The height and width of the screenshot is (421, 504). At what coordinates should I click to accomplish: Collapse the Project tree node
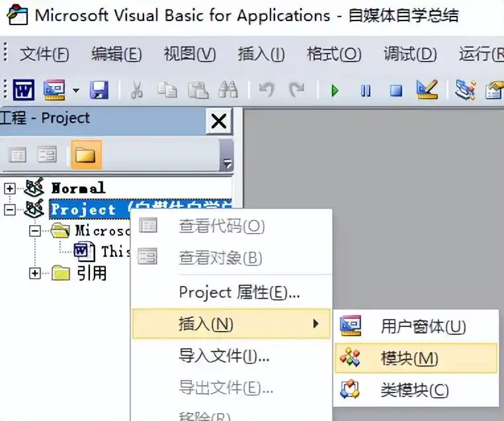click(9, 210)
